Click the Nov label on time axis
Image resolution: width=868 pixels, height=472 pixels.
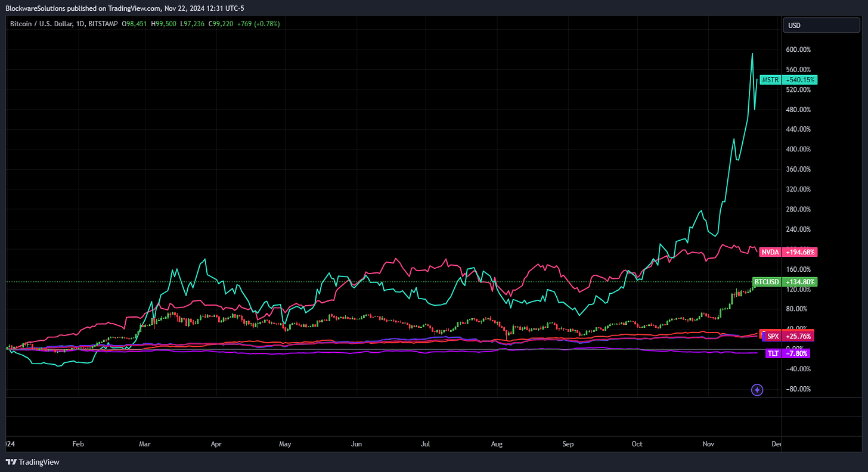click(708, 444)
